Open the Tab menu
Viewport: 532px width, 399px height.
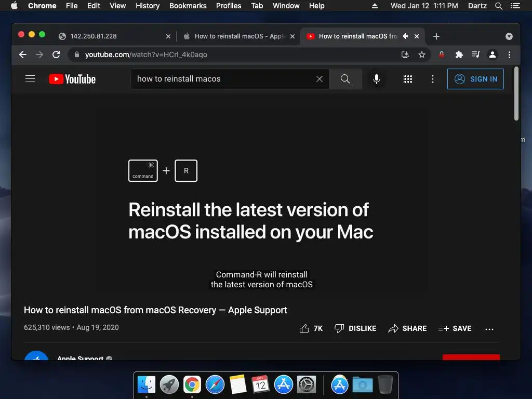click(257, 6)
